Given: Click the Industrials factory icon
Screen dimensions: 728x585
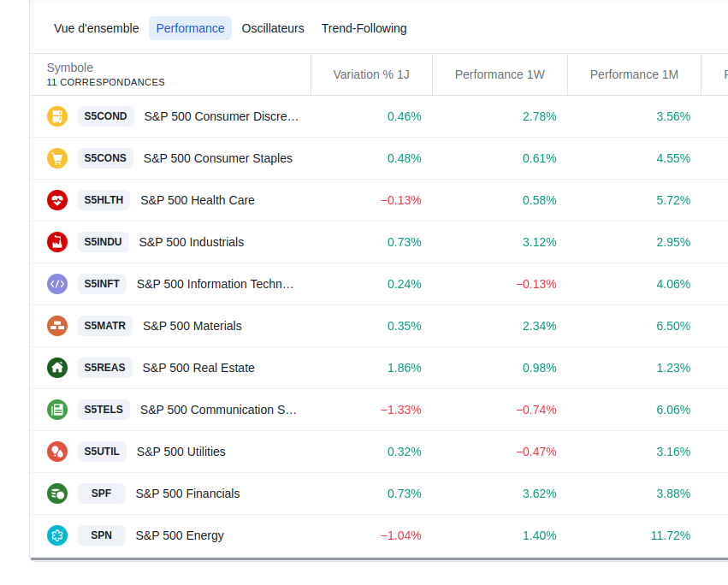Looking at the screenshot, I should click(x=57, y=242).
